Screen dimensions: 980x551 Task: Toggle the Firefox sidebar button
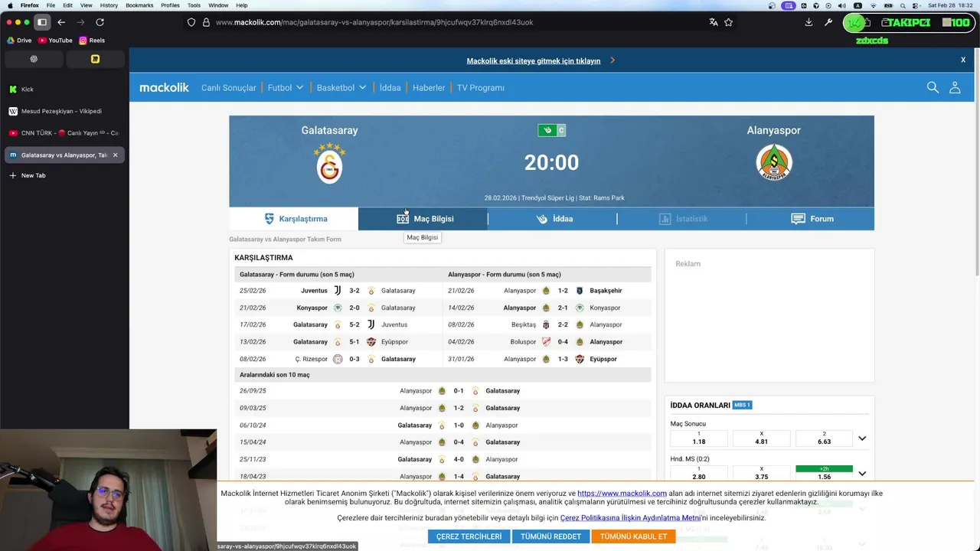pyautogui.click(x=42, y=22)
